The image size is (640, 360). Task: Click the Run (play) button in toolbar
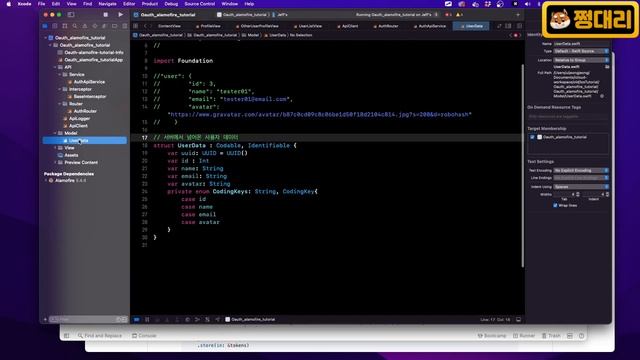(120, 15)
